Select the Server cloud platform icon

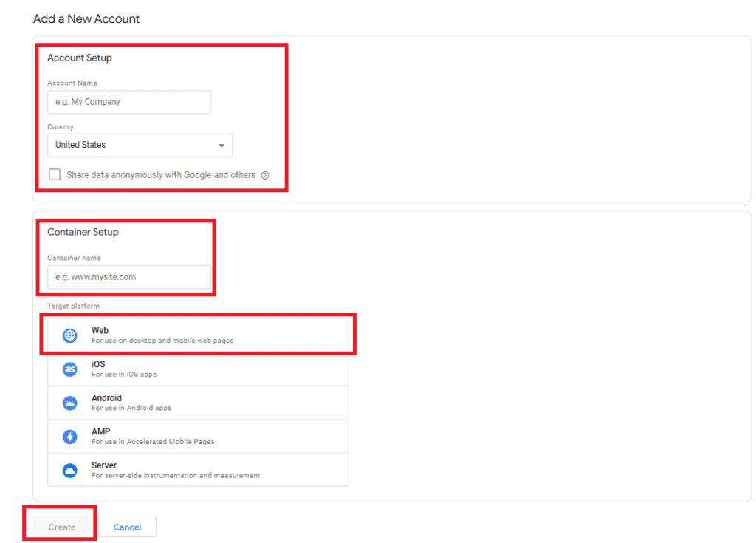click(69, 468)
